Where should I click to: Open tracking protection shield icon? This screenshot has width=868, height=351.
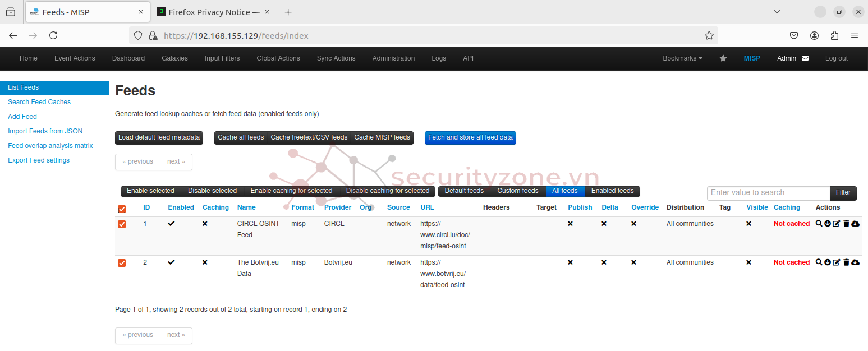(x=138, y=35)
